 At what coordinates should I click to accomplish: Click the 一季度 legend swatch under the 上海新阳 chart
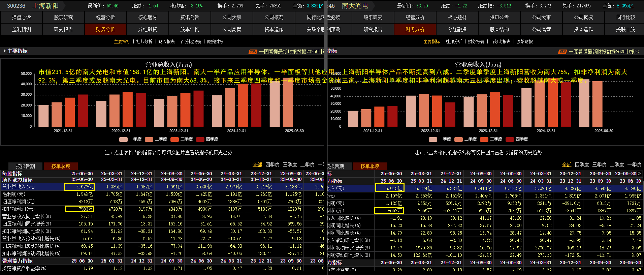(x=123, y=139)
